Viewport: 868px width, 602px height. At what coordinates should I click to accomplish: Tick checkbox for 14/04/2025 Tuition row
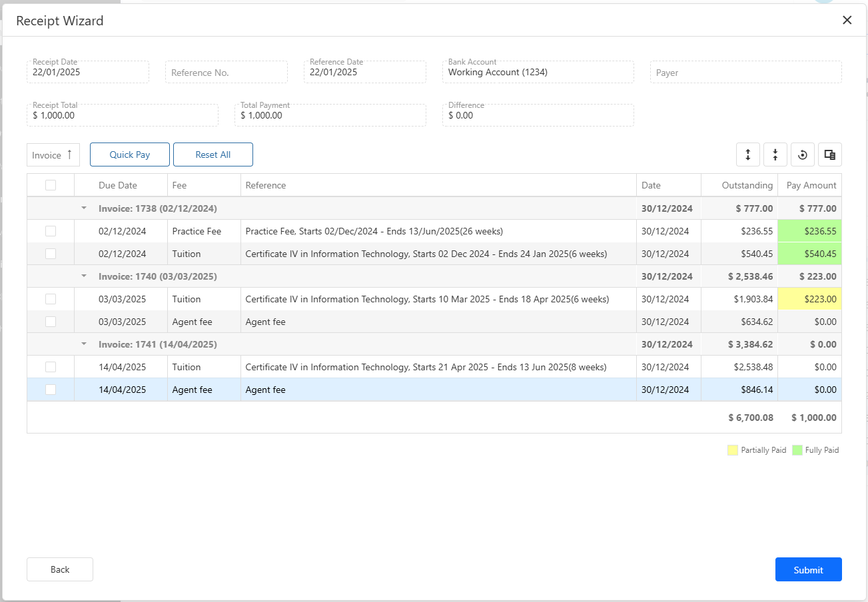tap(51, 367)
